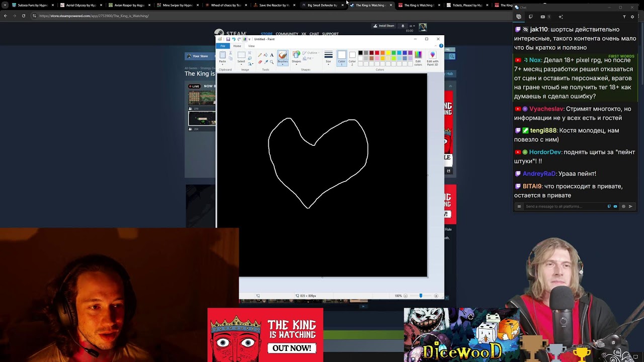The width and height of the screenshot is (644, 362).
Task: Open the shape Fill dropdown
Action: pos(308,58)
